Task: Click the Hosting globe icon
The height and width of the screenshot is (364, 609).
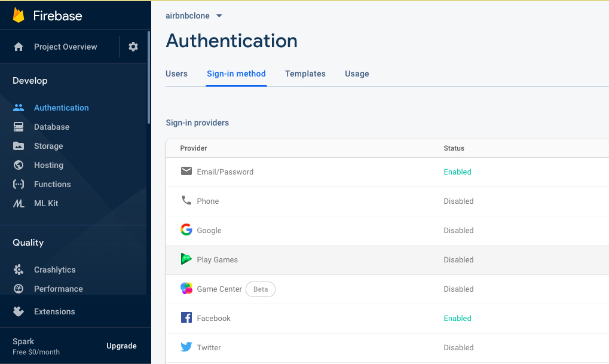Action: click(19, 165)
